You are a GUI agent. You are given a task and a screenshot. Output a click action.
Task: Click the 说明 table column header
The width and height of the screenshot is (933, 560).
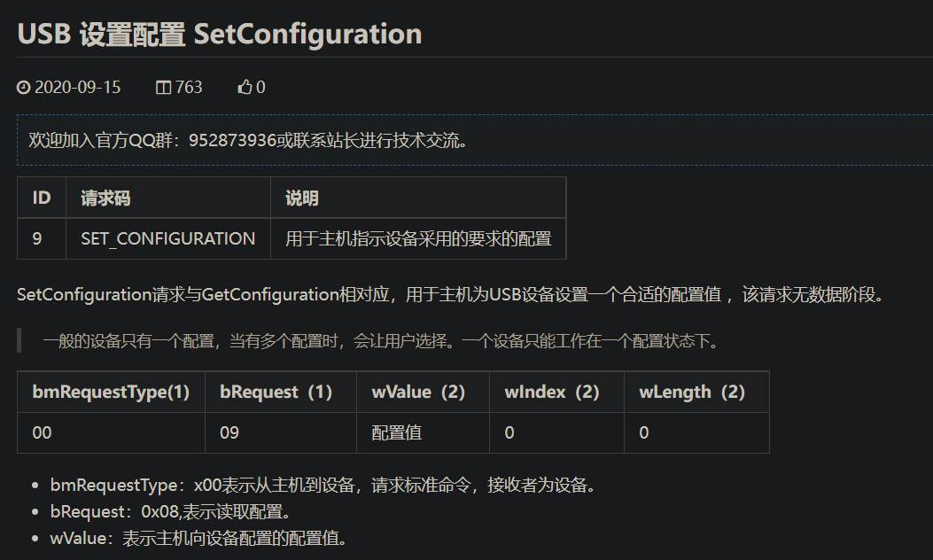(301, 198)
